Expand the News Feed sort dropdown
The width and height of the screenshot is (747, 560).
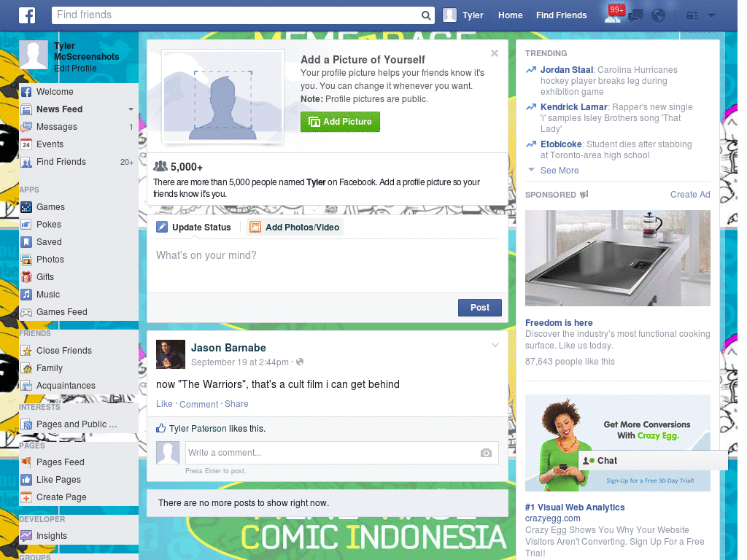click(x=131, y=109)
